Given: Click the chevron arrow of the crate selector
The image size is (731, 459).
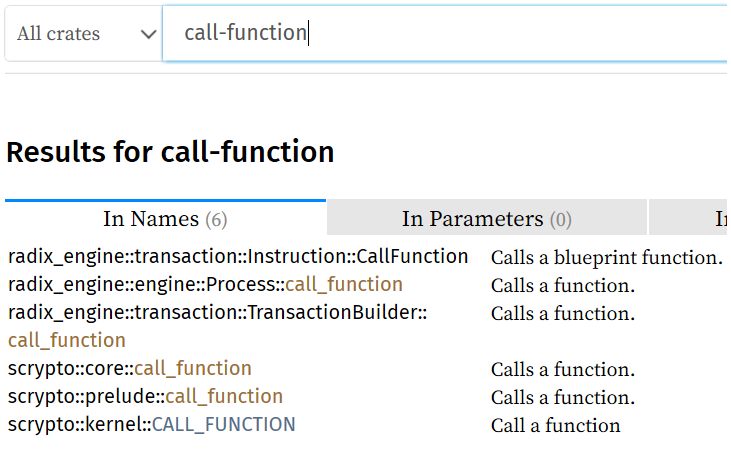Looking at the screenshot, I should point(149,34).
